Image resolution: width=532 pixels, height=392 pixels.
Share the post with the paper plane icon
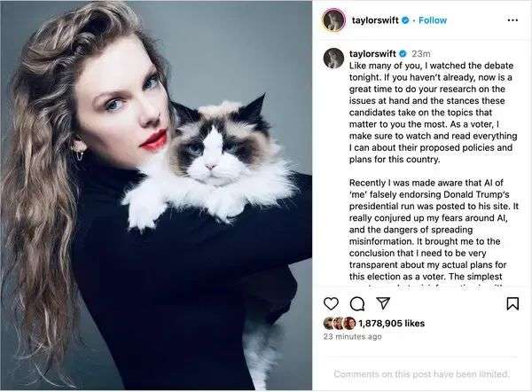pos(383,303)
